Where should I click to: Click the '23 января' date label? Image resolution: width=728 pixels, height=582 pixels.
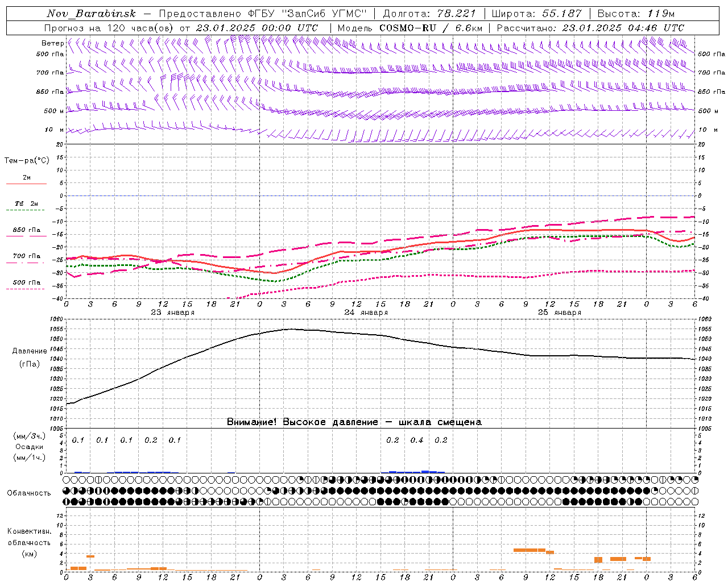[172, 313]
